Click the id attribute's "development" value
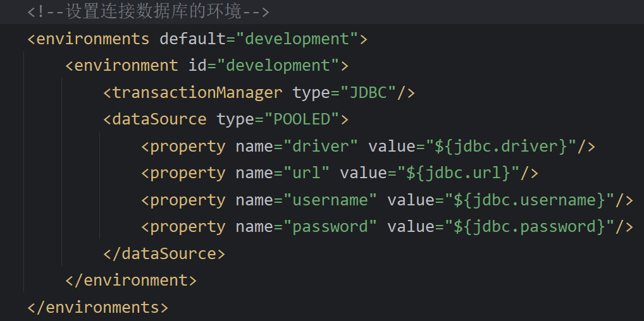This screenshot has width=644, height=321. (278, 66)
